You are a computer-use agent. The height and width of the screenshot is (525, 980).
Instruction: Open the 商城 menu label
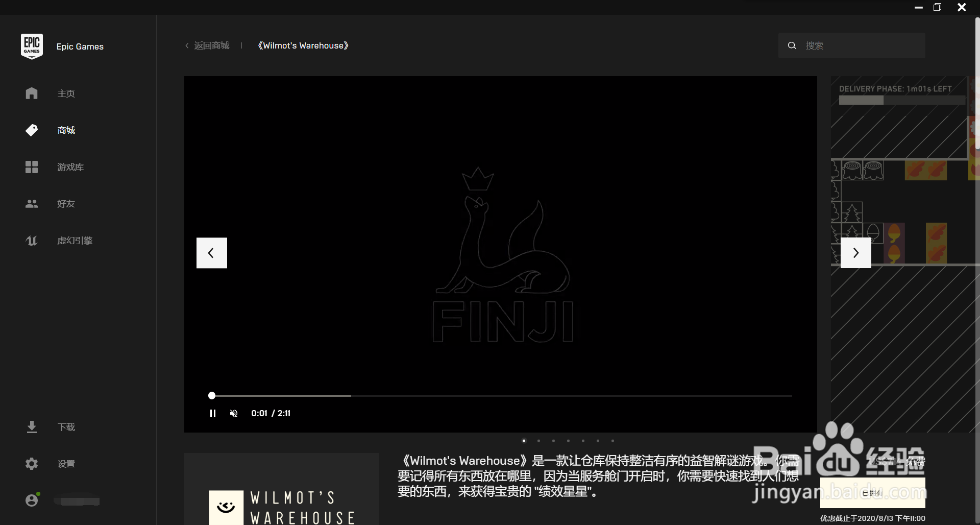click(x=66, y=130)
